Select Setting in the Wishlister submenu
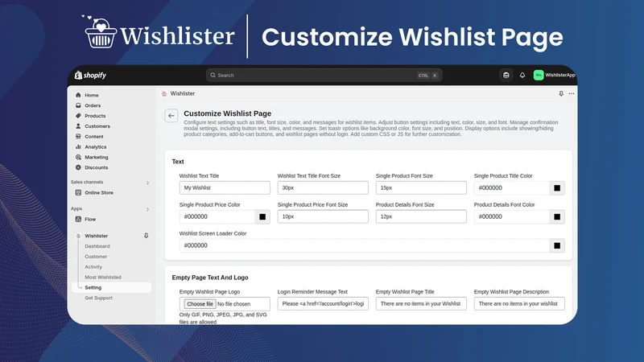Viewport: 644px width, 362px height. coord(112,287)
